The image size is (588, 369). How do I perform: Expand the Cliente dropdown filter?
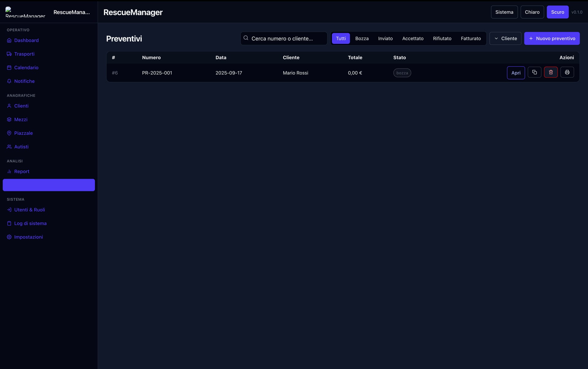tap(505, 38)
